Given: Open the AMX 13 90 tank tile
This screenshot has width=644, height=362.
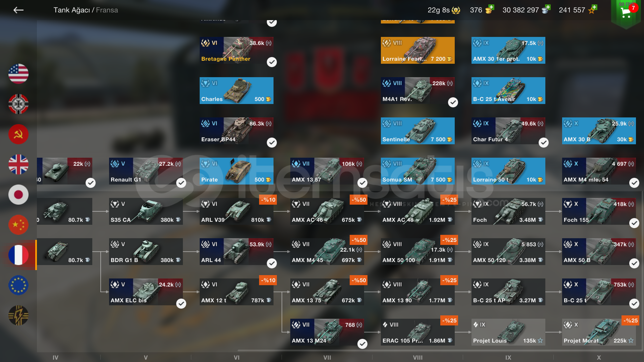Looking at the screenshot, I should coord(418,292).
